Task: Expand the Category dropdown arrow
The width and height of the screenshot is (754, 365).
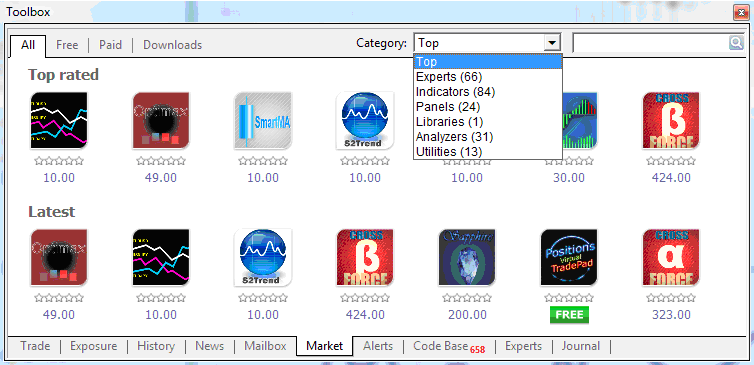Action: (x=553, y=43)
